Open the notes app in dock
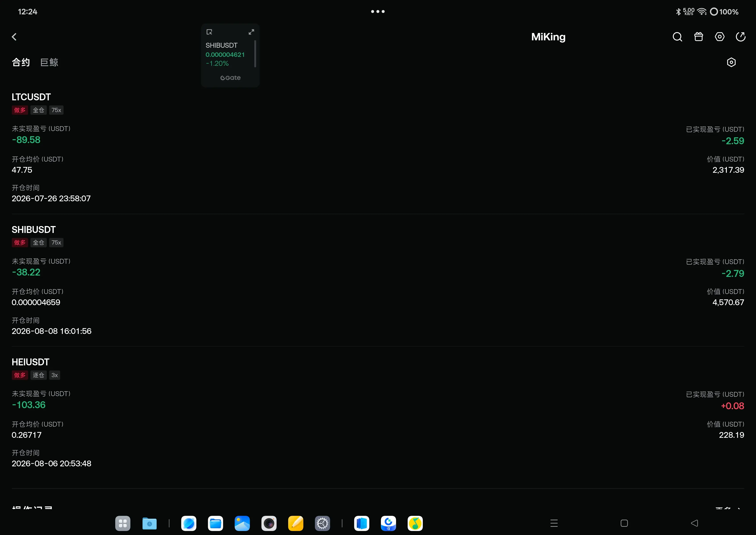The height and width of the screenshot is (535, 756). (296, 523)
